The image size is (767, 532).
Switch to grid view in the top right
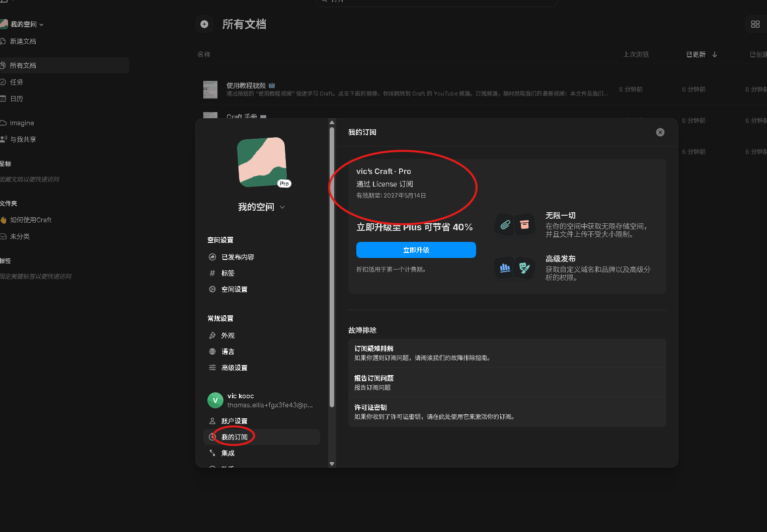coord(755,24)
